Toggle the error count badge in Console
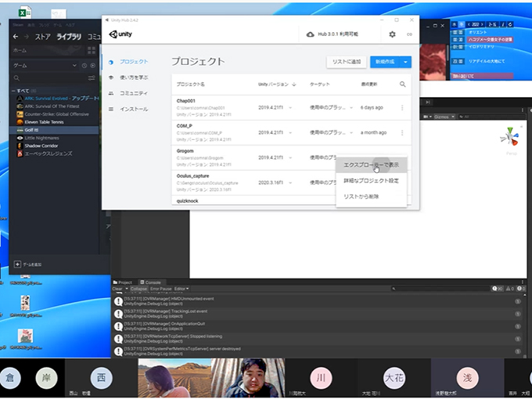This screenshot has width=532, height=399. pyautogui.click(x=521, y=289)
